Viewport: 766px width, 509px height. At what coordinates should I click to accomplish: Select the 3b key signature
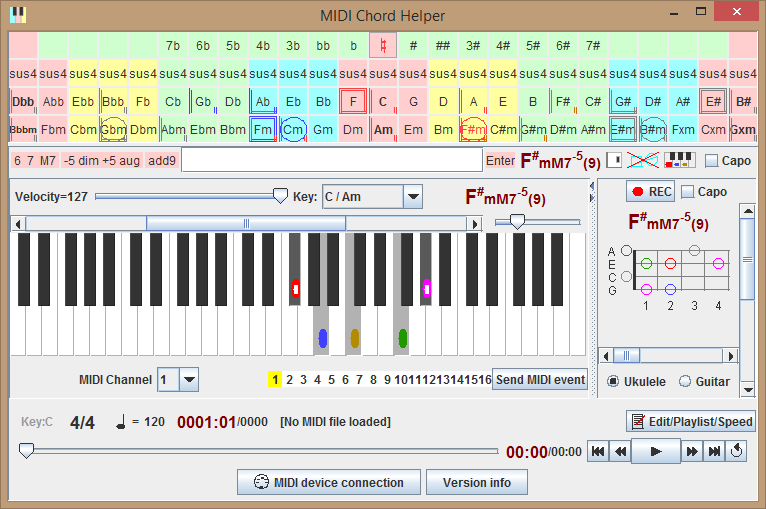coord(293,45)
